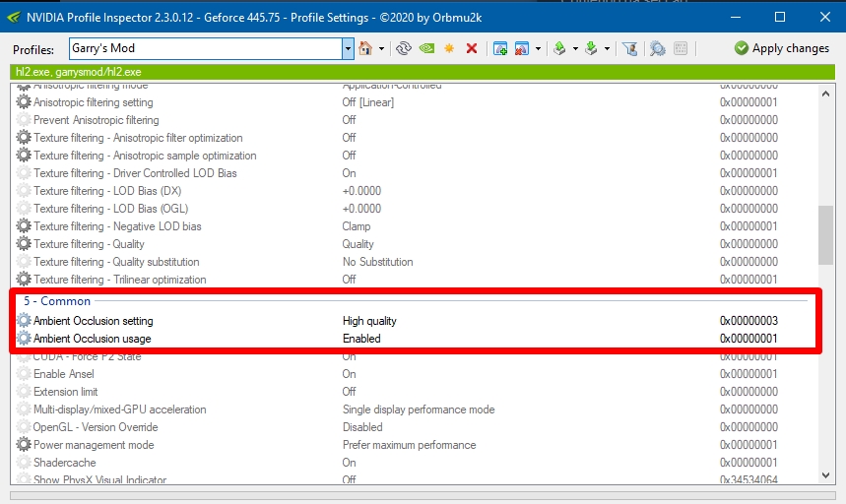
Task: Click gear icon of Power management mode
Action: point(24,445)
